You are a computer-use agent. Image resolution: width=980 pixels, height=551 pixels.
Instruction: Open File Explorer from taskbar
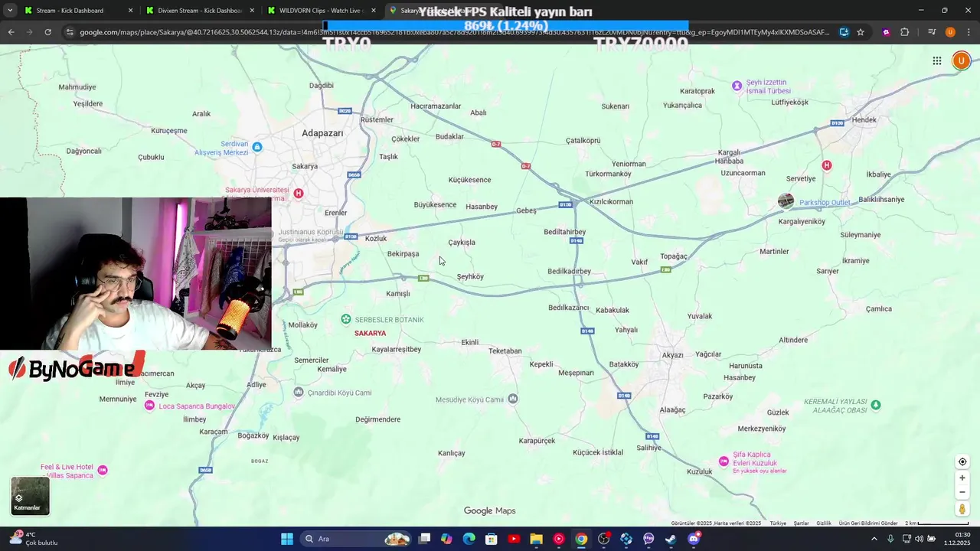point(536,539)
